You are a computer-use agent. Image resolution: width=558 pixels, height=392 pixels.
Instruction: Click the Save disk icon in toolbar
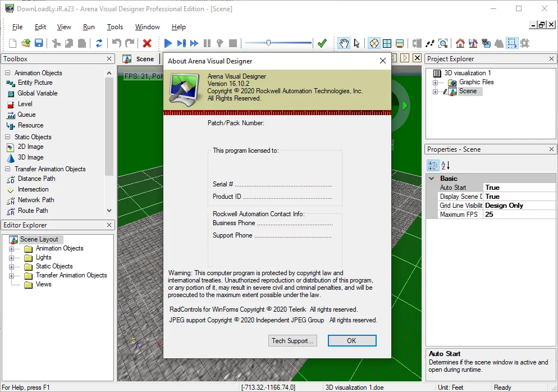point(39,43)
